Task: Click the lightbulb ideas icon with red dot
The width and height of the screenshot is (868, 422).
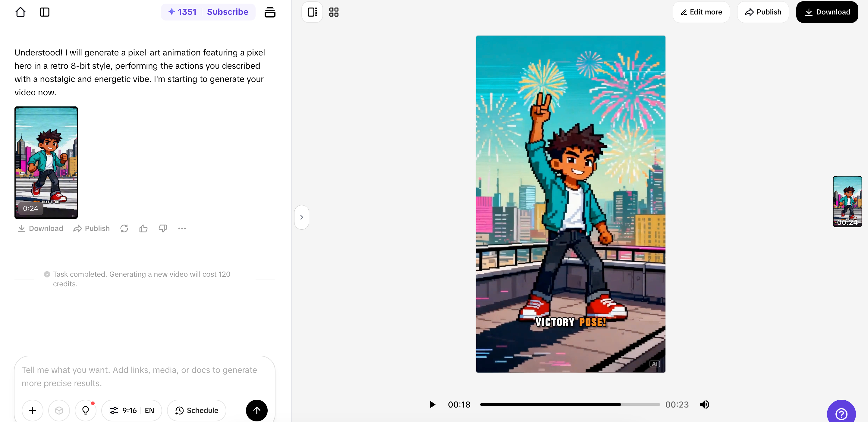Action: coord(86,410)
